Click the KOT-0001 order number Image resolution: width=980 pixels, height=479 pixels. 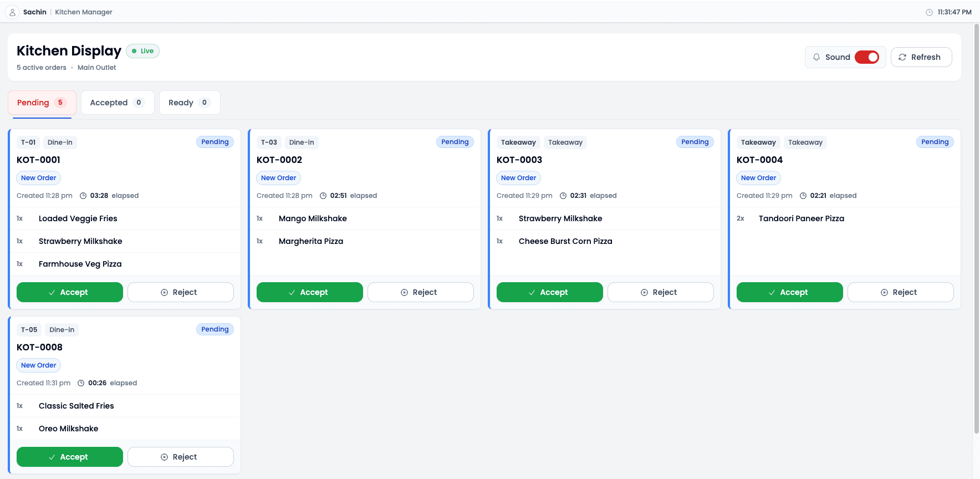(x=38, y=160)
